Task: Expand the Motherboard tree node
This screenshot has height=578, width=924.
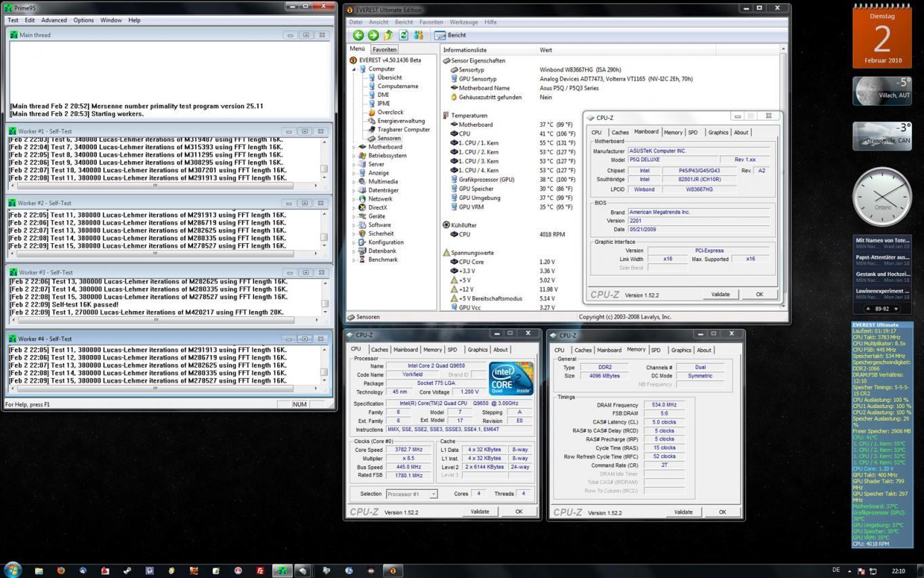Action: tap(354, 147)
